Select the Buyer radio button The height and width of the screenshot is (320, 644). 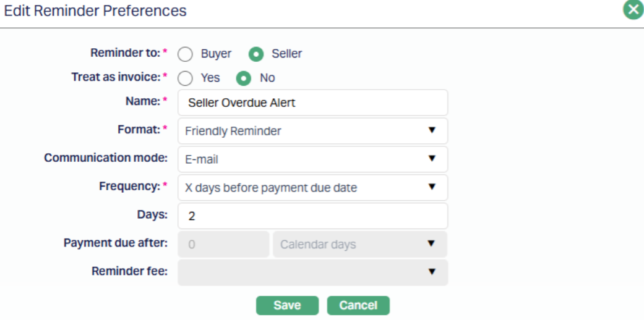click(x=186, y=54)
